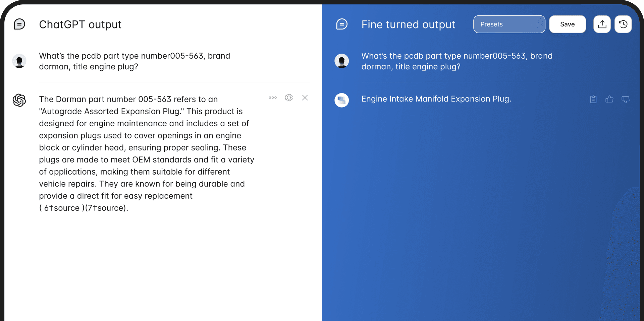
Task: Copy the fine tuned response via clipboard icon
Action: (x=593, y=99)
